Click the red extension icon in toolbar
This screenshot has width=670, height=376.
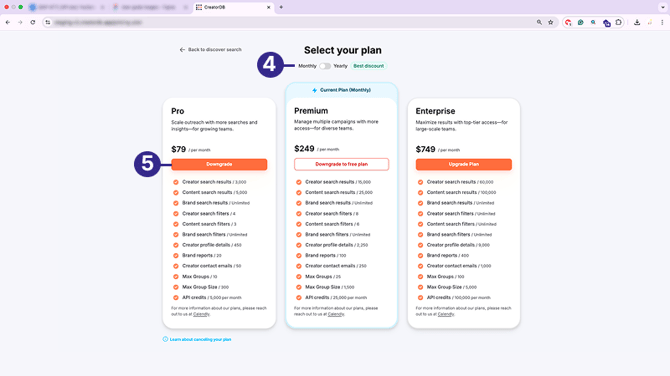pyautogui.click(x=568, y=22)
